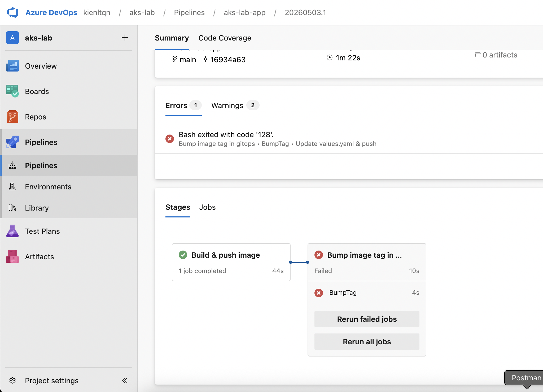Open the Bump image tag in ... stage title
The height and width of the screenshot is (392, 543).
365,255
